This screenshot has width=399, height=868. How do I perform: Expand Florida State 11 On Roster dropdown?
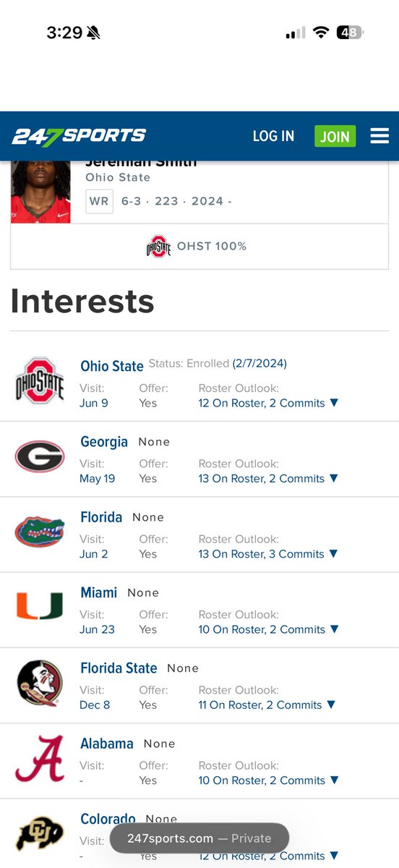[x=267, y=705]
